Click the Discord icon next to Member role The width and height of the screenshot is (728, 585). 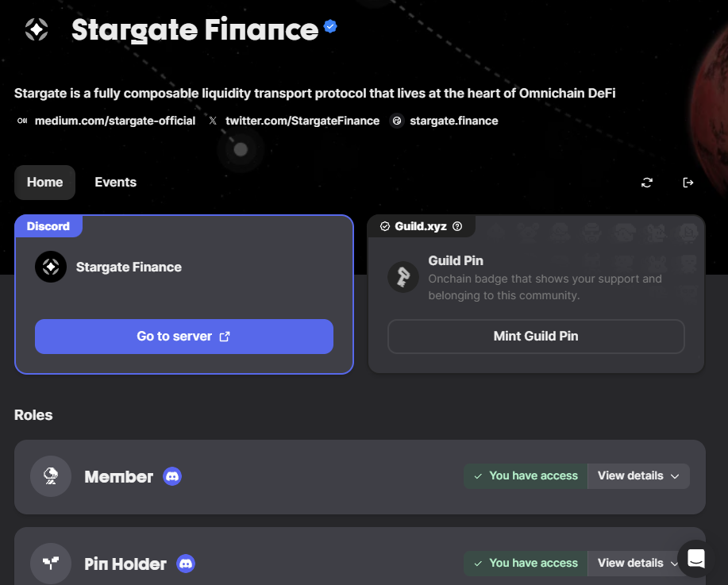[x=172, y=476]
